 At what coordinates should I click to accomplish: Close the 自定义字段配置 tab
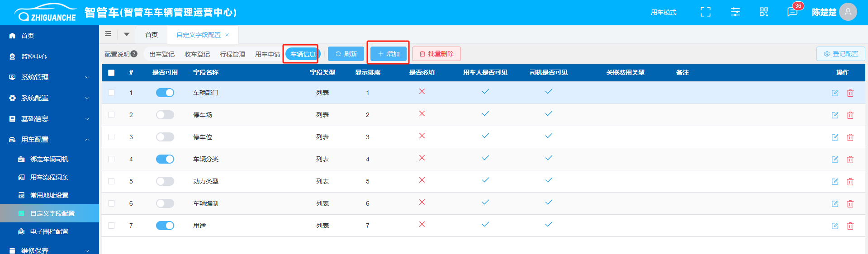click(227, 35)
